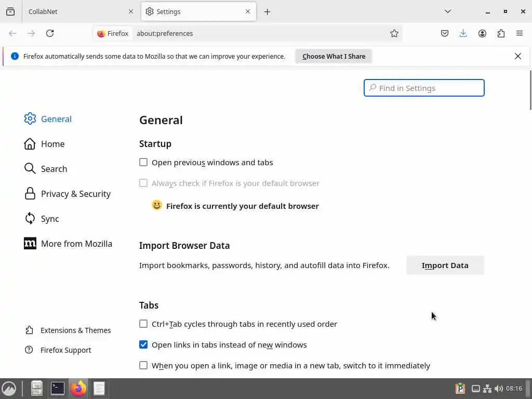
Task: Uncheck Open links in tabs instead of new windows
Action: tap(143, 344)
